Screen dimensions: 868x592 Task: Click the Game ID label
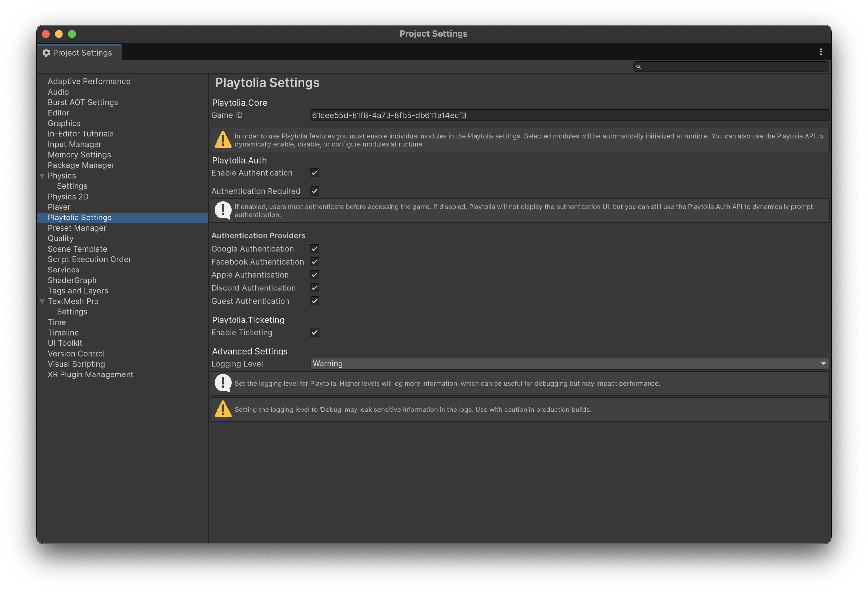227,115
